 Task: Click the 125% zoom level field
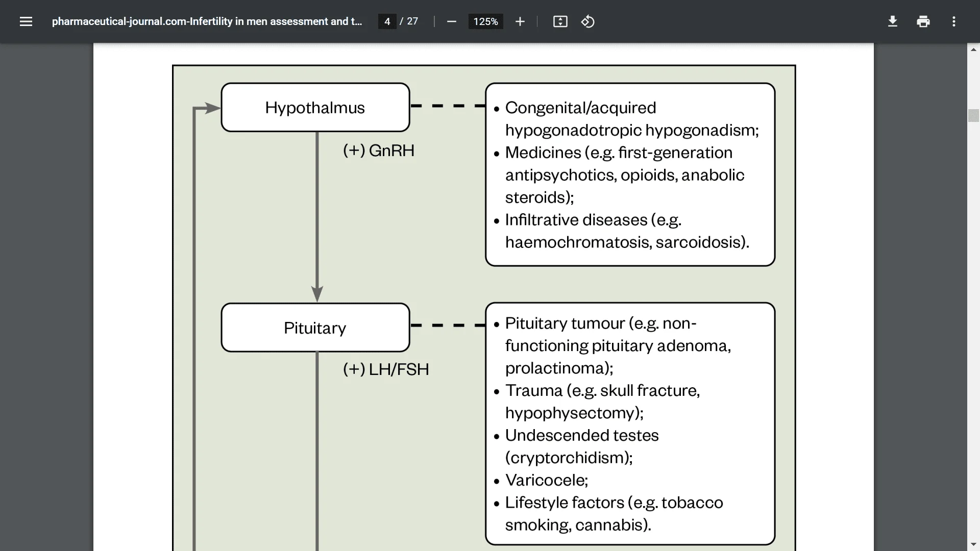485,21
